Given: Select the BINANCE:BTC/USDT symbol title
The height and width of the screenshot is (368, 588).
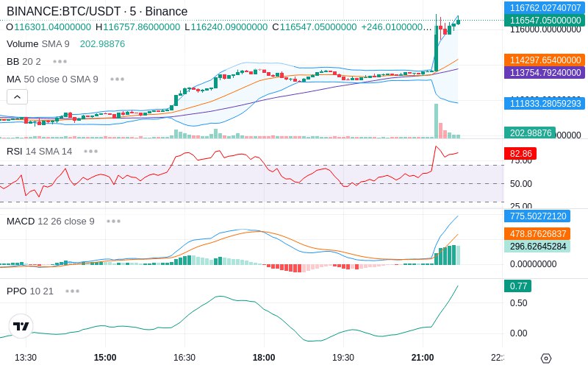Looking at the screenshot, I should click(97, 11).
